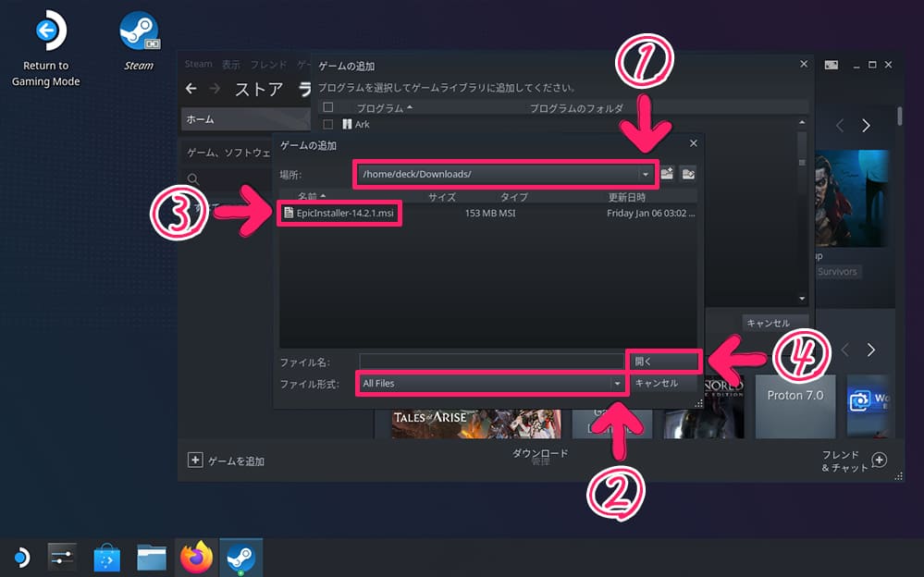Switch to Steam in the taskbar
Viewport: 924px width, 577px height.
(240, 558)
